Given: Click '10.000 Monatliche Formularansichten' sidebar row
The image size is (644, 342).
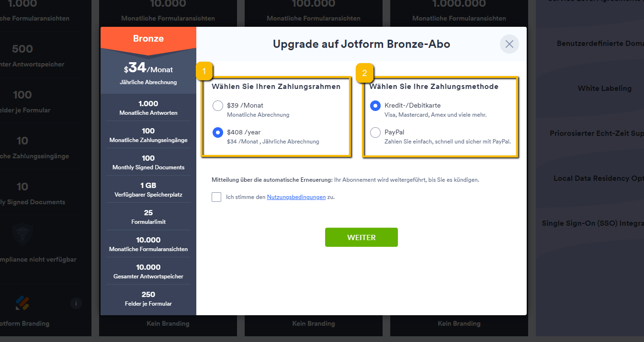Looking at the screenshot, I should (148, 244).
